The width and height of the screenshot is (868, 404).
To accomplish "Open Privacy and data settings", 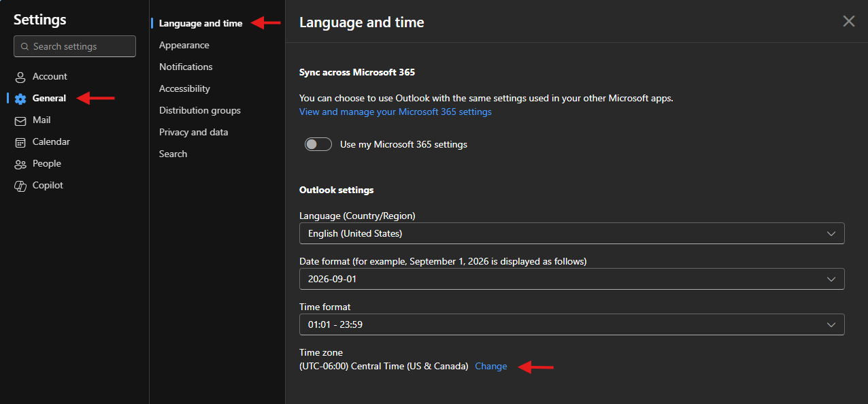I will click(x=194, y=132).
